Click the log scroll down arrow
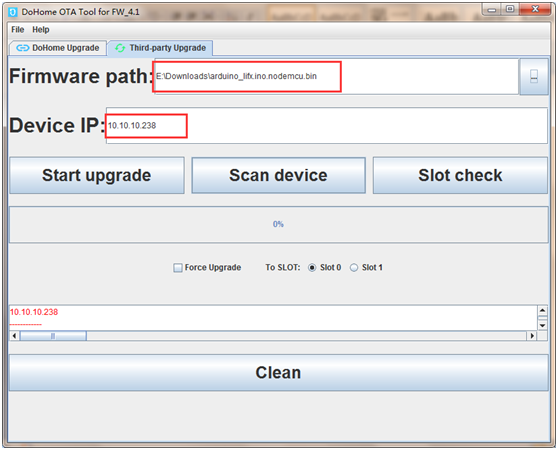558x450 pixels. tap(542, 325)
